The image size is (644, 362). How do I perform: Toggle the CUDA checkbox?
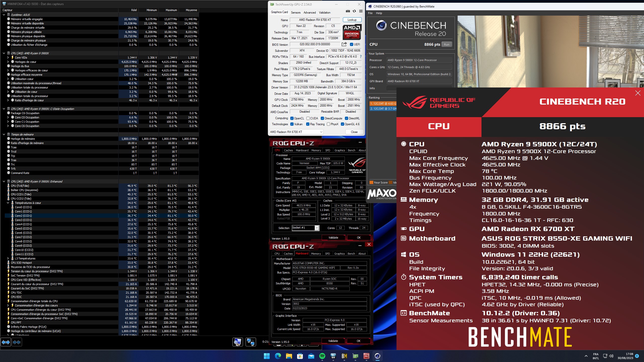(308, 118)
